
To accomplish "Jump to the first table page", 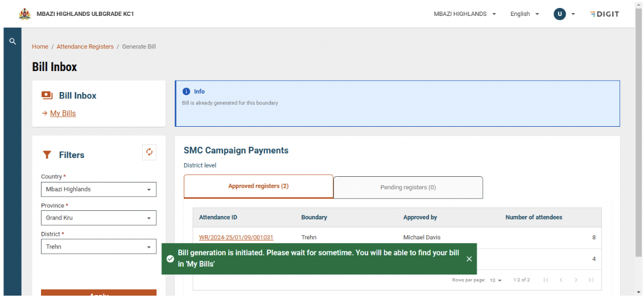I will [x=546, y=280].
